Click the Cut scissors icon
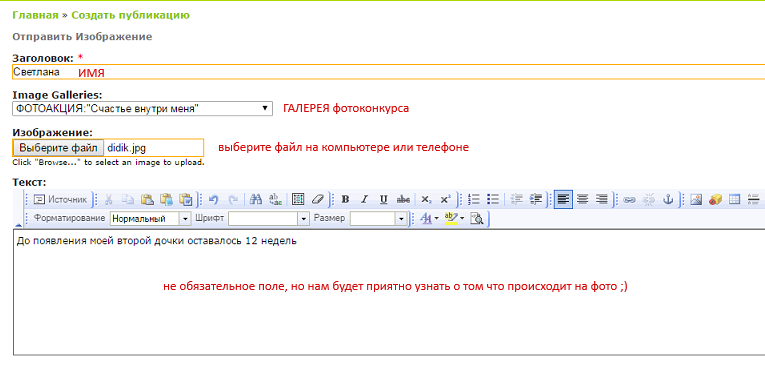765x366 pixels. [x=109, y=199]
